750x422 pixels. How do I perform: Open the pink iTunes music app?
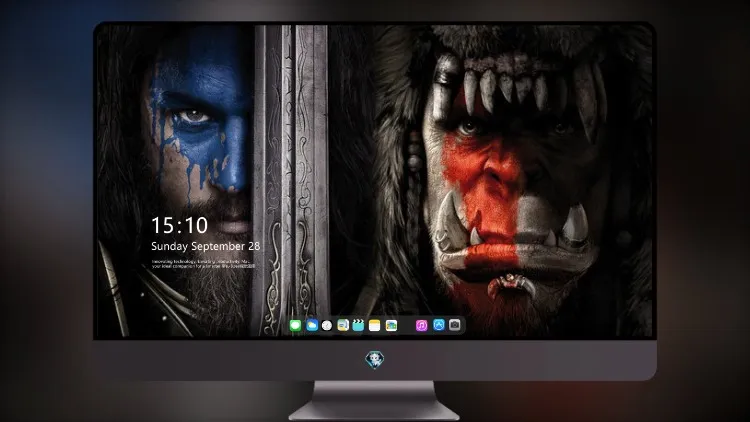coord(421,325)
